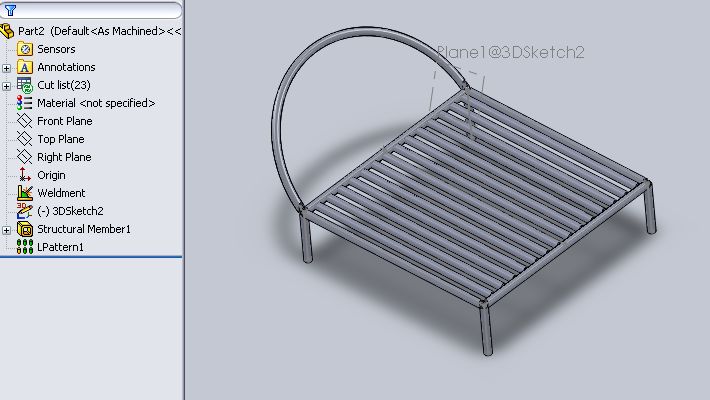Click the Weldment feature icon
Screen dimensions: 710x400
coord(24,193)
